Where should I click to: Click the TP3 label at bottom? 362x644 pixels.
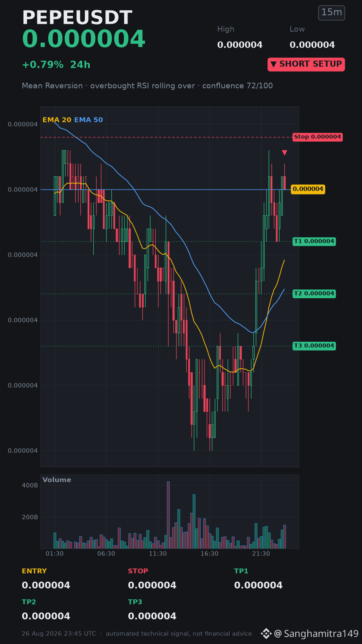[x=135, y=602]
